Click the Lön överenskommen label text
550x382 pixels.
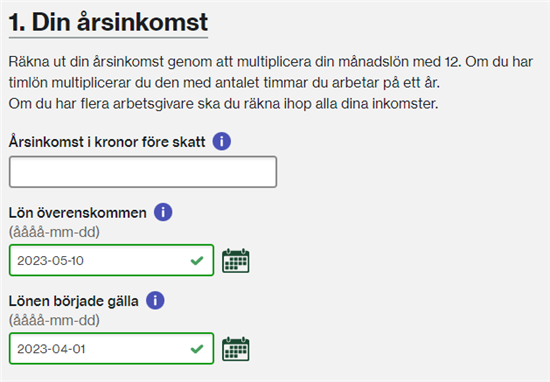click(78, 213)
